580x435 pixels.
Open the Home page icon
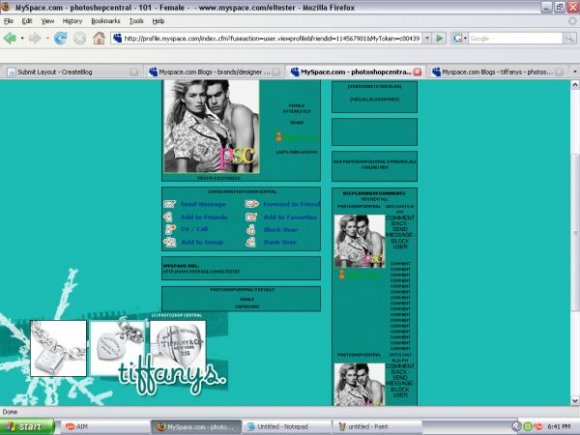coord(99,38)
